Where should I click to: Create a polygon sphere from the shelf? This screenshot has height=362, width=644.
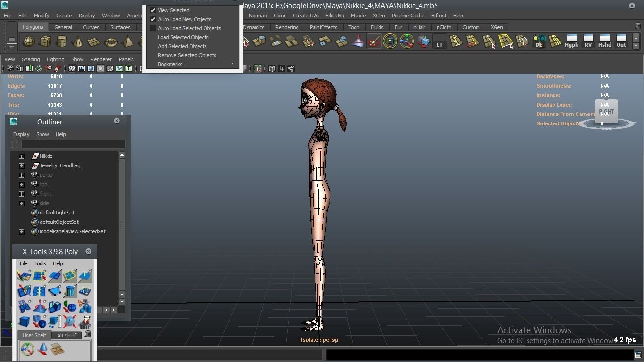click(29, 42)
